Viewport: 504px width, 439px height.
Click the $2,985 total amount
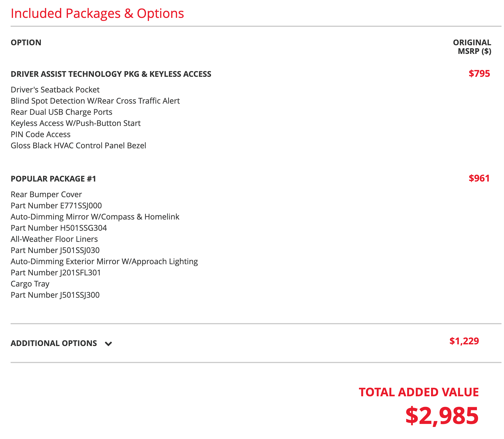[442, 416]
